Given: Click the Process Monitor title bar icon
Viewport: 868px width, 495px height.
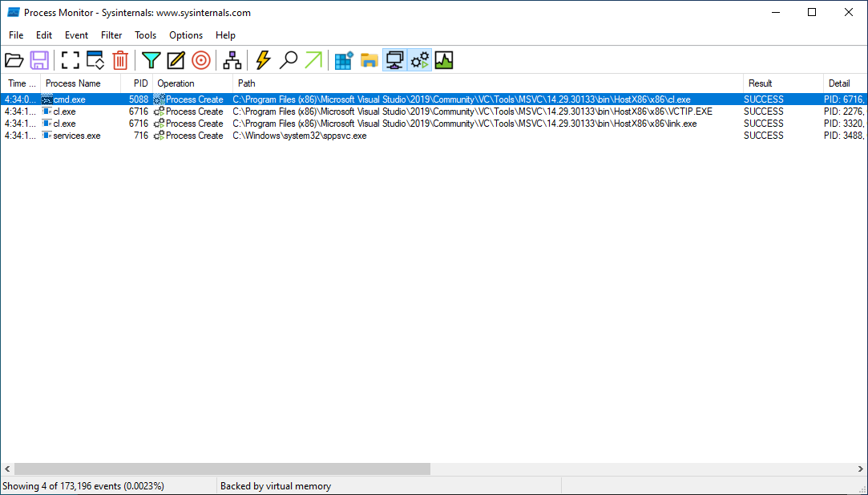Looking at the screenshot, I should coord(14,12).
